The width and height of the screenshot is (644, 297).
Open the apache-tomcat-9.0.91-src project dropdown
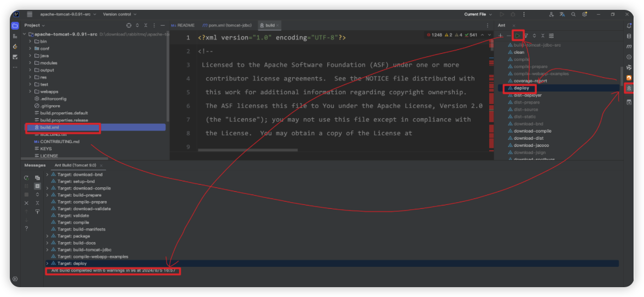[68, 14]
